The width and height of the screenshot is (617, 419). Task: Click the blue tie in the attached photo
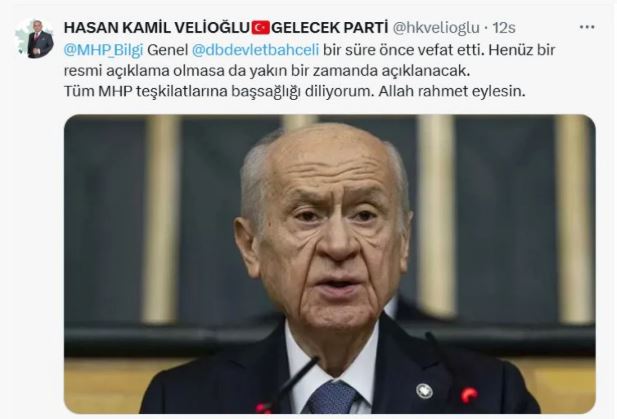point(331,397)
